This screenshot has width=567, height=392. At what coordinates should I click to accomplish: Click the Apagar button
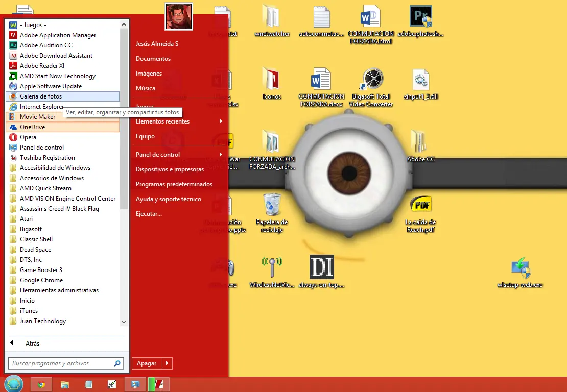pyautogui.click(x=147, y=363)
